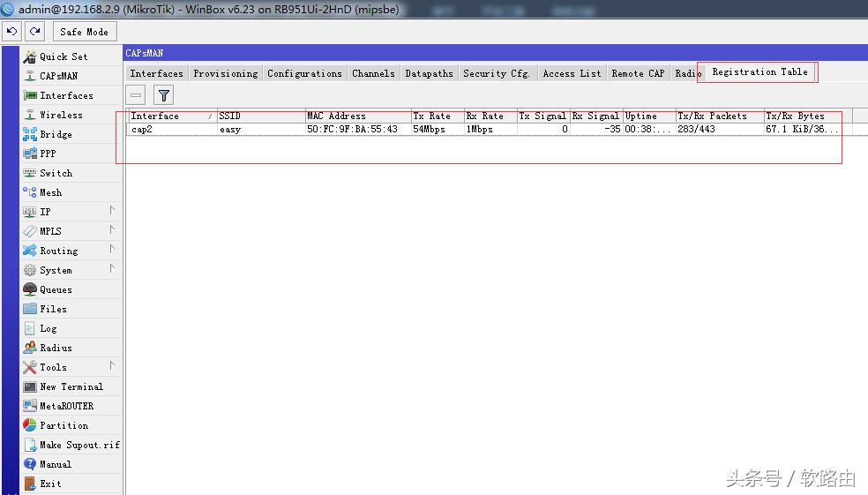Click the System gear icon
The height and width of the screenshot is (495, 868).
[x=29, y=270]
